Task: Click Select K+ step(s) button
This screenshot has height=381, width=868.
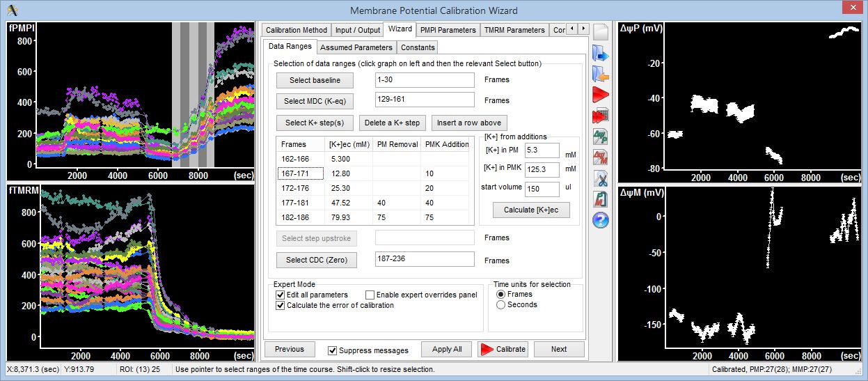Action: 315,123
